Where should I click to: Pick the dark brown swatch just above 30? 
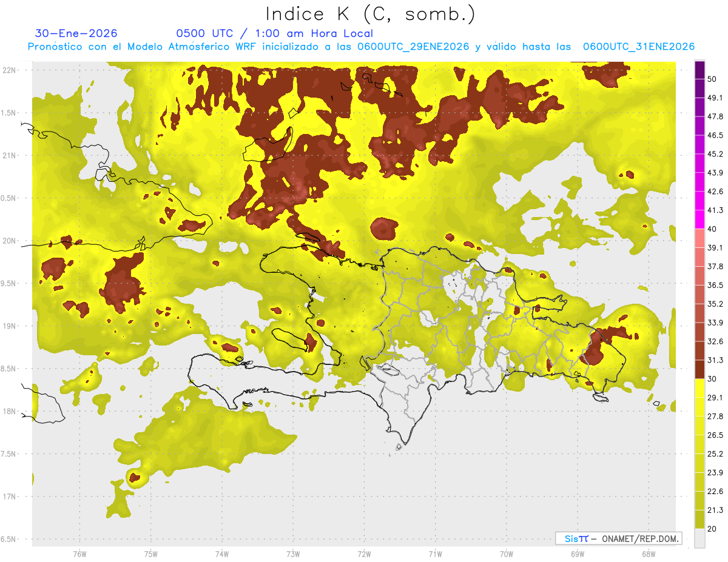699,369
